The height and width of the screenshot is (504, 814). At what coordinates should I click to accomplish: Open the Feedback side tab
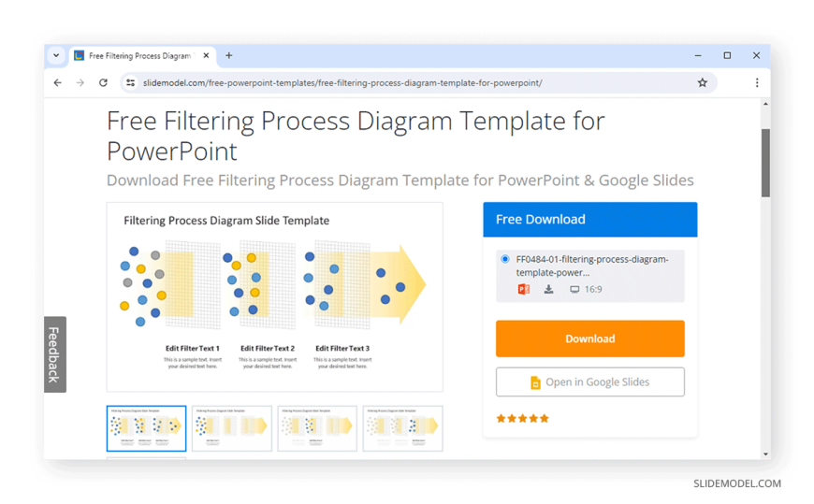(x=54, y=354)
